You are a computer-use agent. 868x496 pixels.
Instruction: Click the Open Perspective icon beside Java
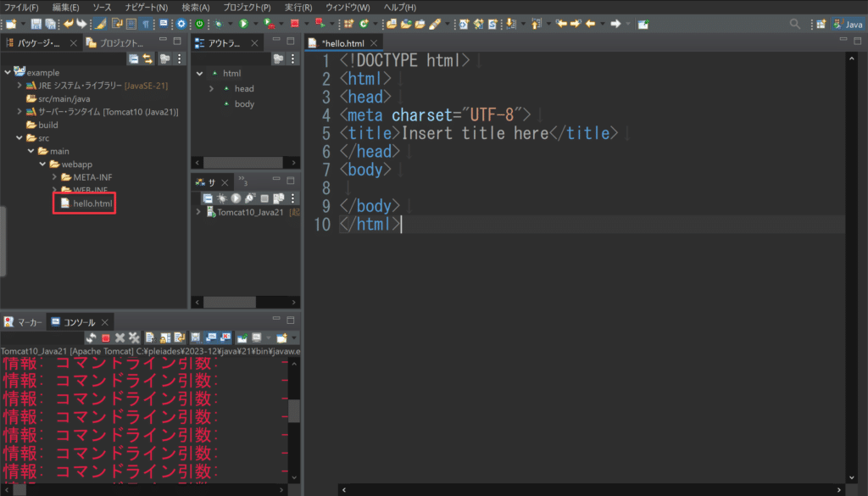pos(821,24)
